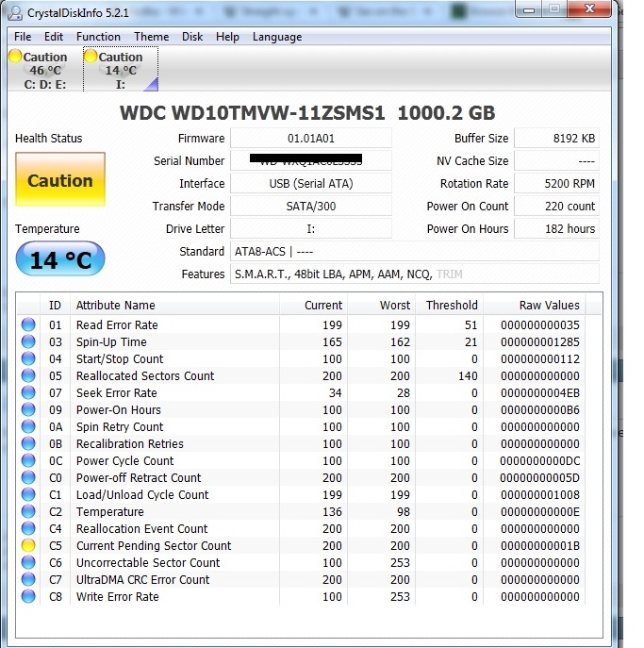Open the File menu

pos(23,37)
